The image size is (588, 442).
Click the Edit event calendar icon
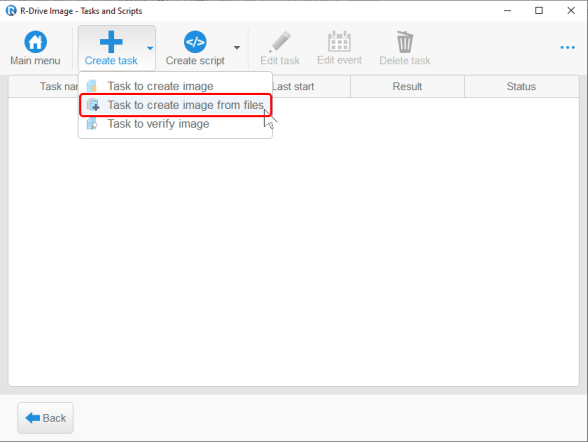point(339,42)
